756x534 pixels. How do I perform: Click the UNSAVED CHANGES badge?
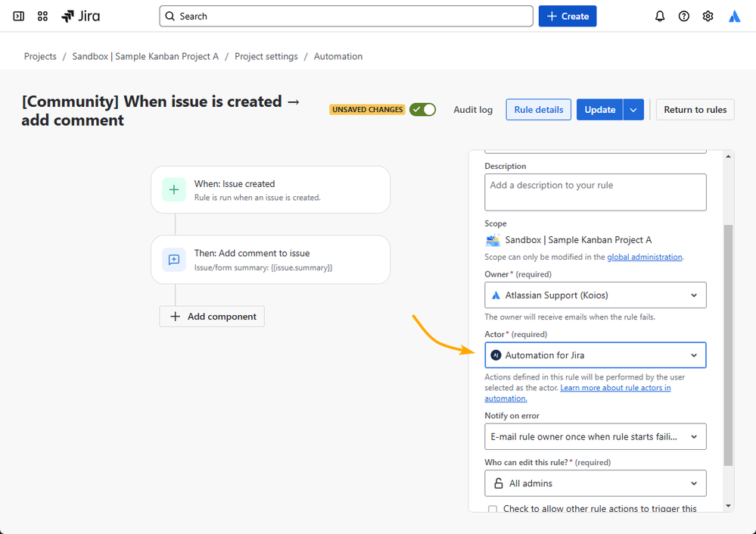tap(367, 110)
